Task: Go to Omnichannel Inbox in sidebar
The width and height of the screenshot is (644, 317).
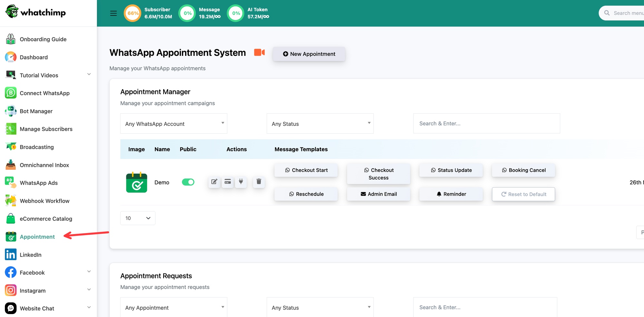Action: pyautogui.click(x=44, y=165)
